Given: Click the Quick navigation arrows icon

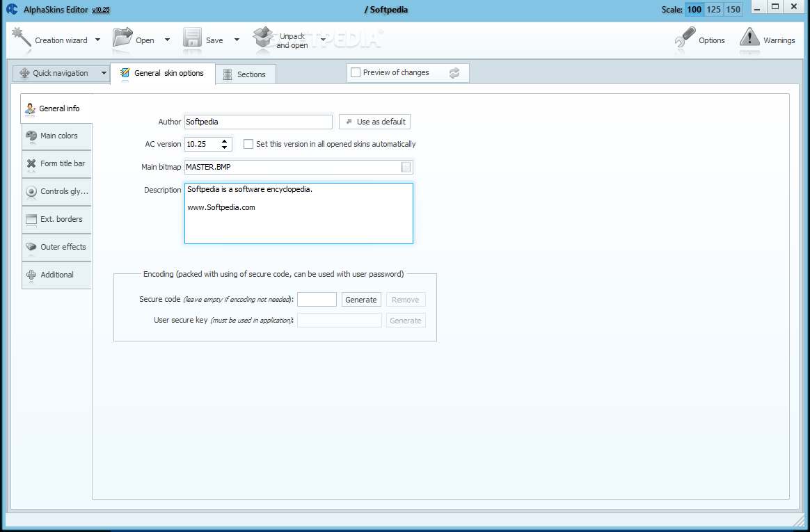Looking at the screenshot, I should point(24,73).
